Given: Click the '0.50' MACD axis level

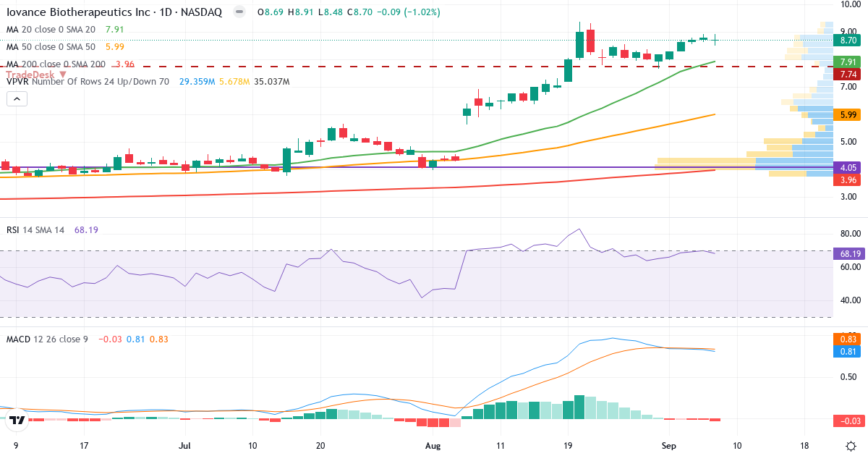Looking at the screenshot, I should [850, 376].
